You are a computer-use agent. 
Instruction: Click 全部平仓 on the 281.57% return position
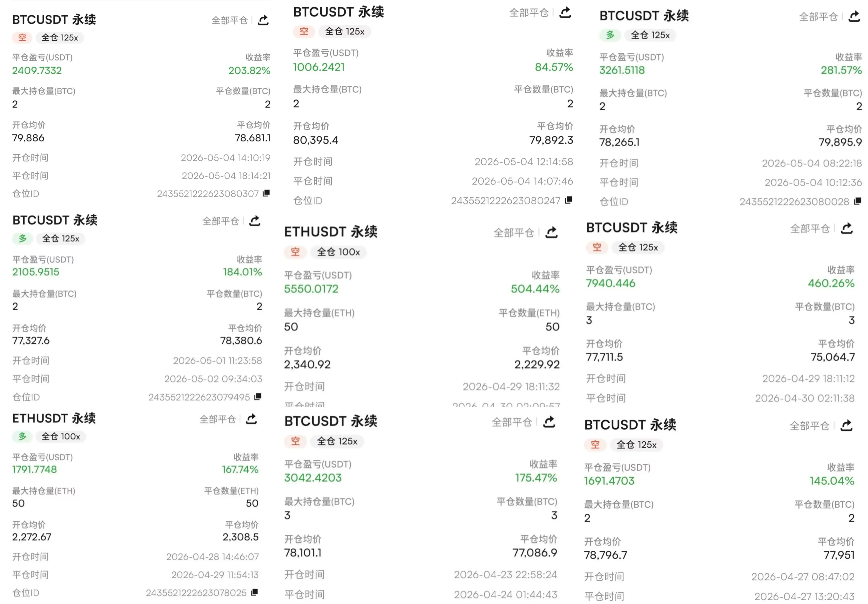click(818, 17)
